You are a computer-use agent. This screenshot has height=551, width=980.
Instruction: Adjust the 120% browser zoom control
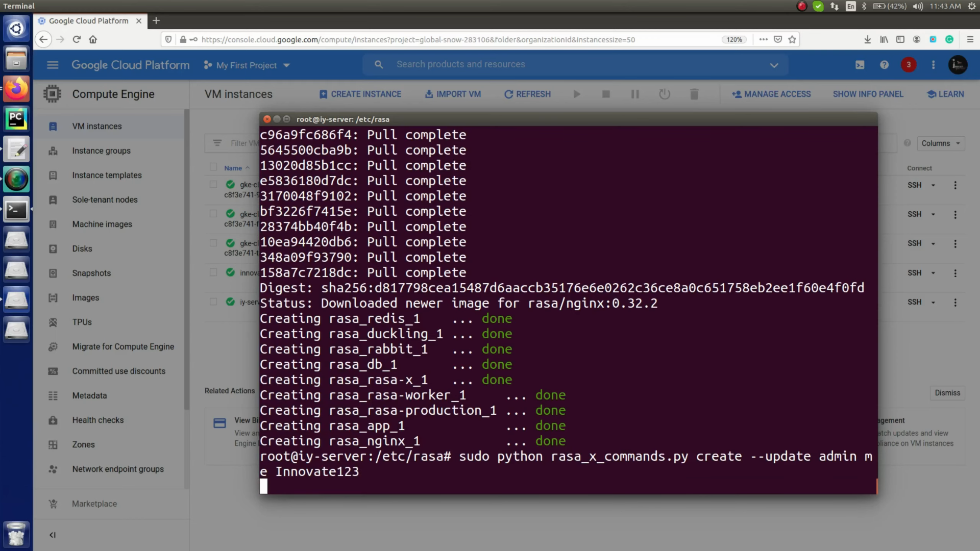tap(734, 39)
